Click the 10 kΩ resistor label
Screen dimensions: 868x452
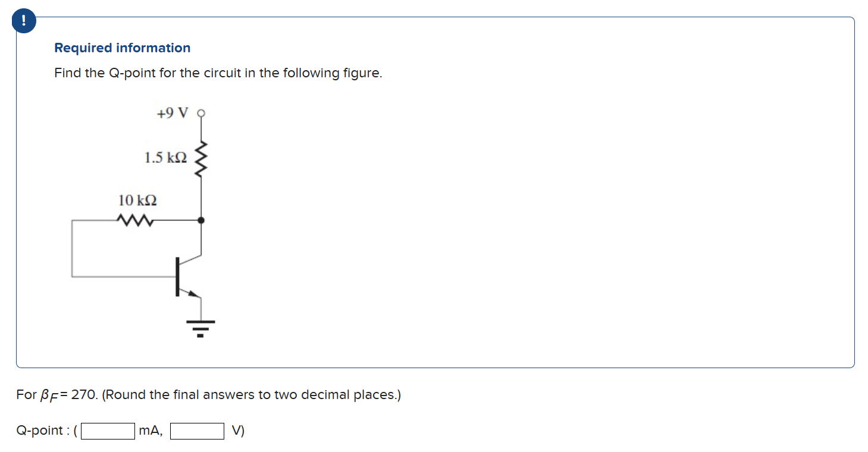[x=137, y=200]
